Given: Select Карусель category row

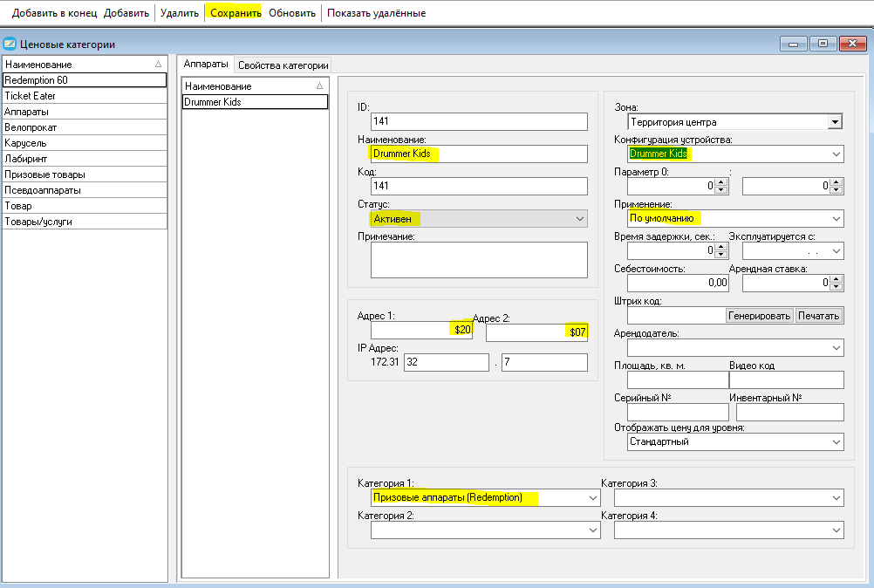Looking at the screenshot, I should point(85,143).
